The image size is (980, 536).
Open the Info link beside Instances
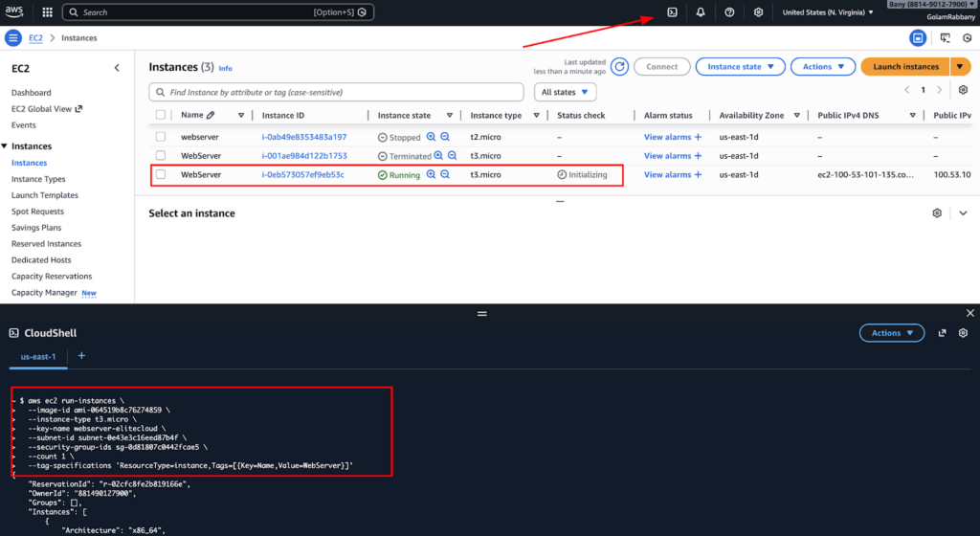click(x=226, y=68)
